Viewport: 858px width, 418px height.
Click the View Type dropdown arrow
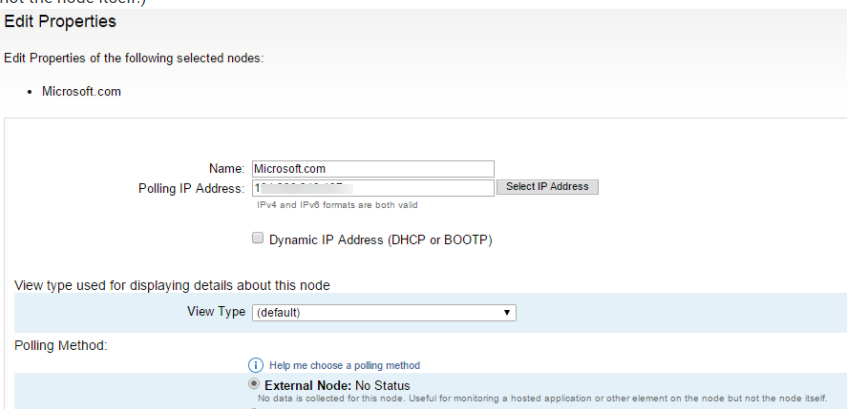507,313
